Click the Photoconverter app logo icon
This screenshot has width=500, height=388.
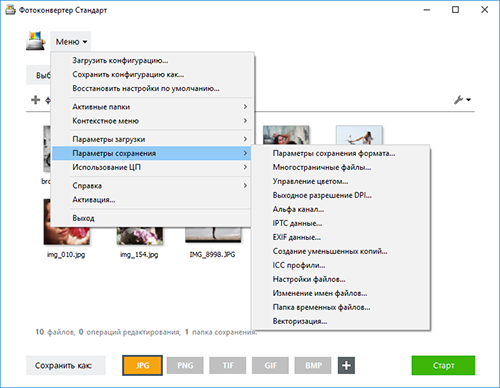35,41
